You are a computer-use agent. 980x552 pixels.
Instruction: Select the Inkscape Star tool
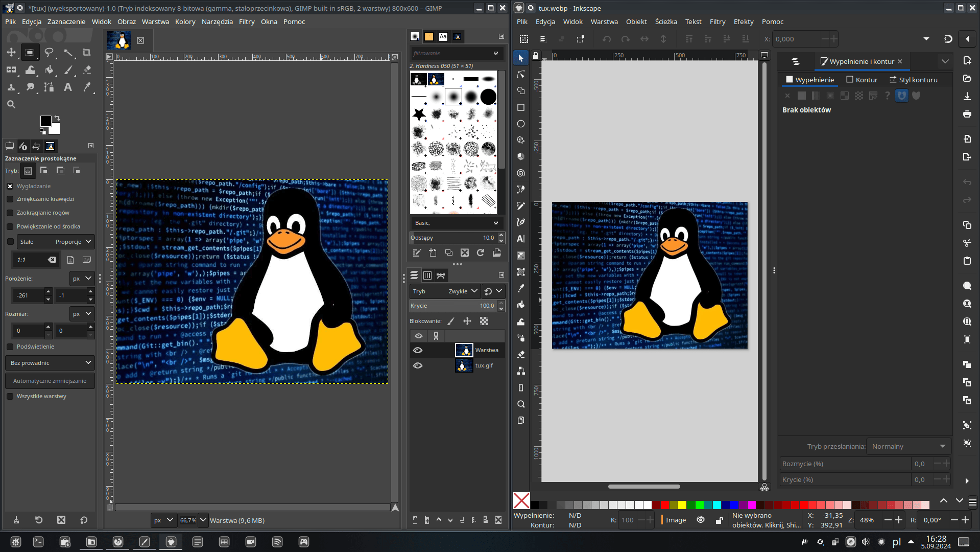(521, 140)
